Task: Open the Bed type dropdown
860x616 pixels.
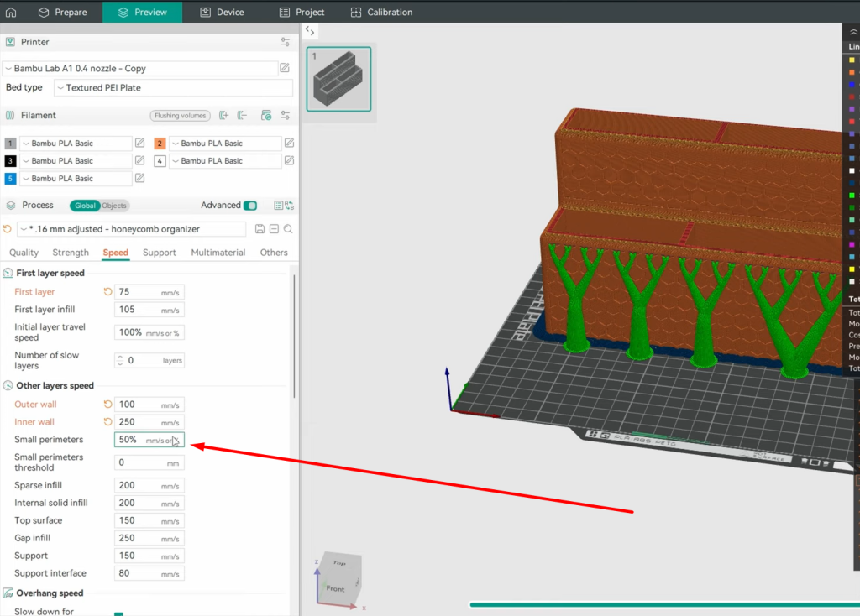Action: point(173,88)
